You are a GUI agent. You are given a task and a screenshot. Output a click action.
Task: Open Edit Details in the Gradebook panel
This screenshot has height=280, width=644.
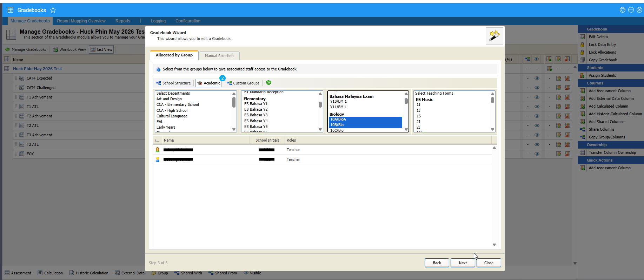(598, 37)
